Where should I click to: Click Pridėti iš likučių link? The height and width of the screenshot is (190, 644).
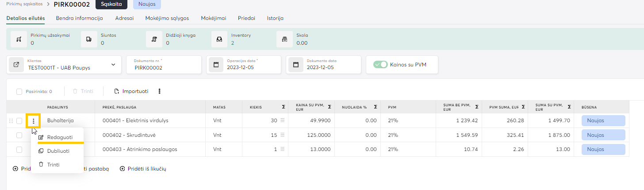[143, 169]
